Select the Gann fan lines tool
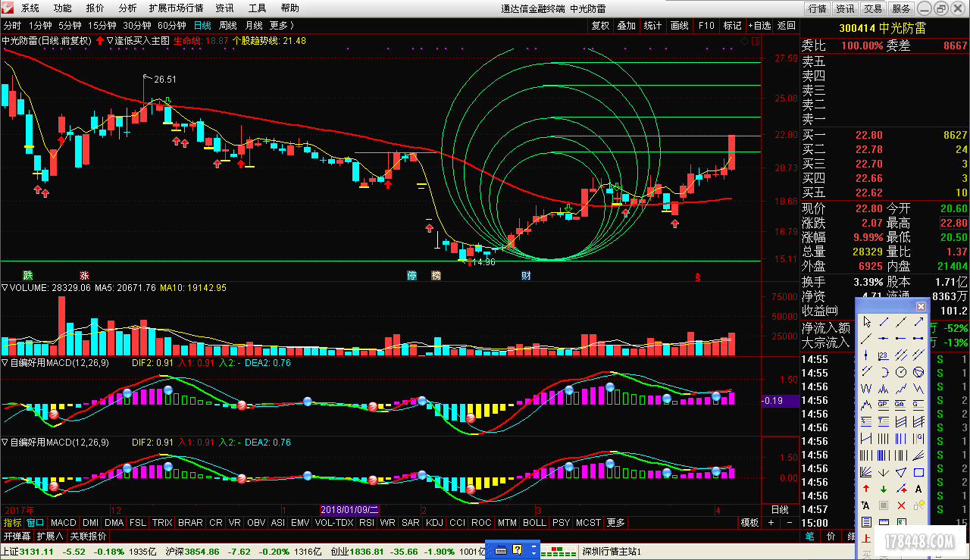 click(866, 471)
